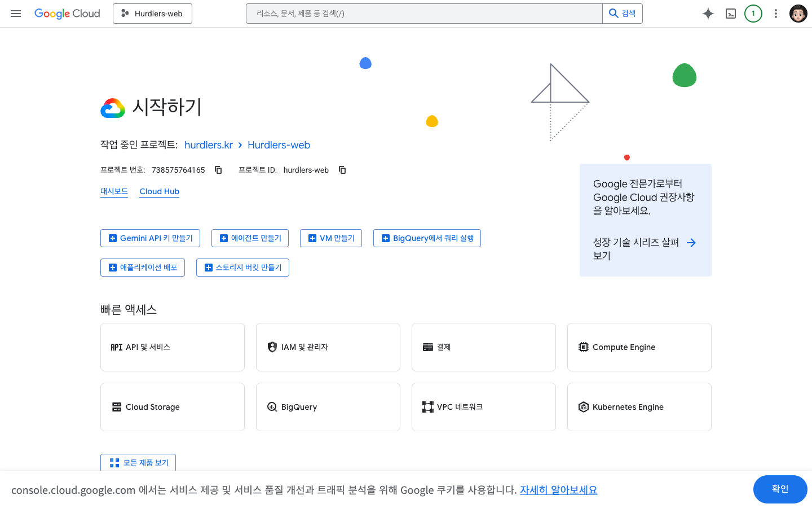Open the VPC 네트워크 card
This screenshot has width=812, height=508.
pyautogui.click(x=484, y=407)
